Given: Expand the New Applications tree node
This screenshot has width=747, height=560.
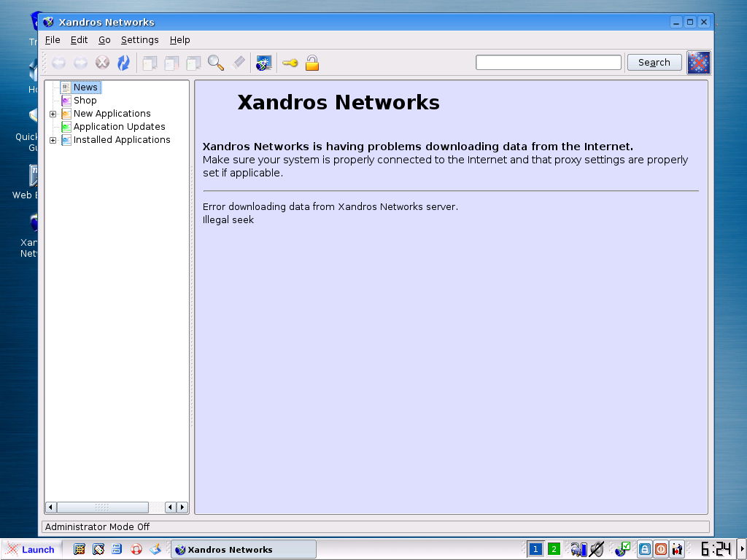Looking at the screenshot, I should (53, 114).
